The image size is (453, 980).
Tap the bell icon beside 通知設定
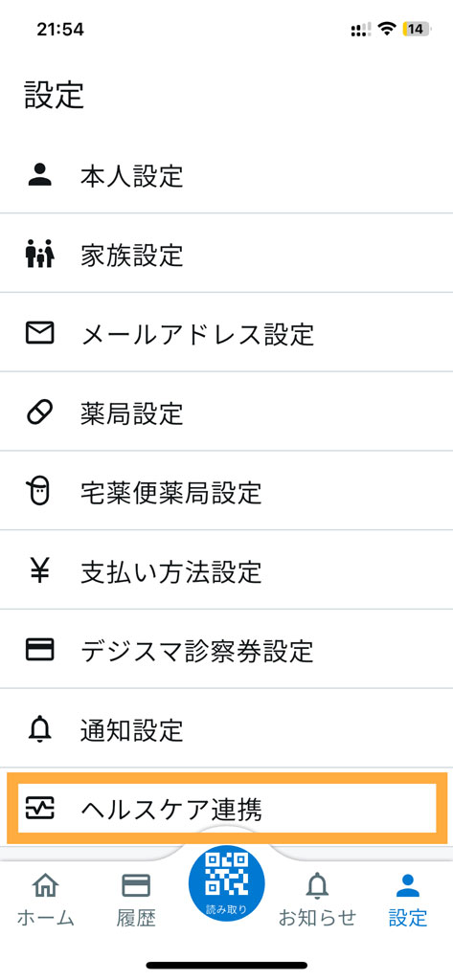(x=40, y=728)
